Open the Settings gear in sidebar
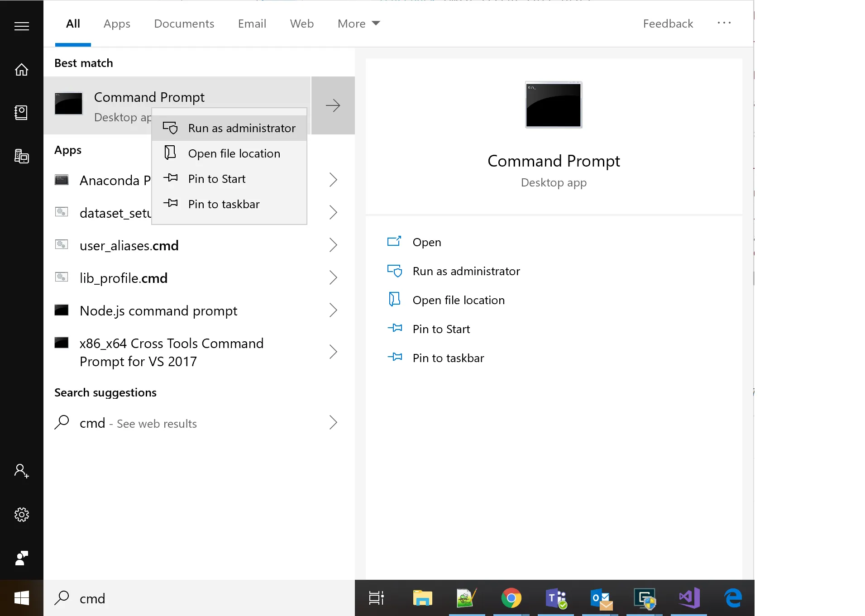The width and height of the screenshot is (865, 616). point(21,515)
